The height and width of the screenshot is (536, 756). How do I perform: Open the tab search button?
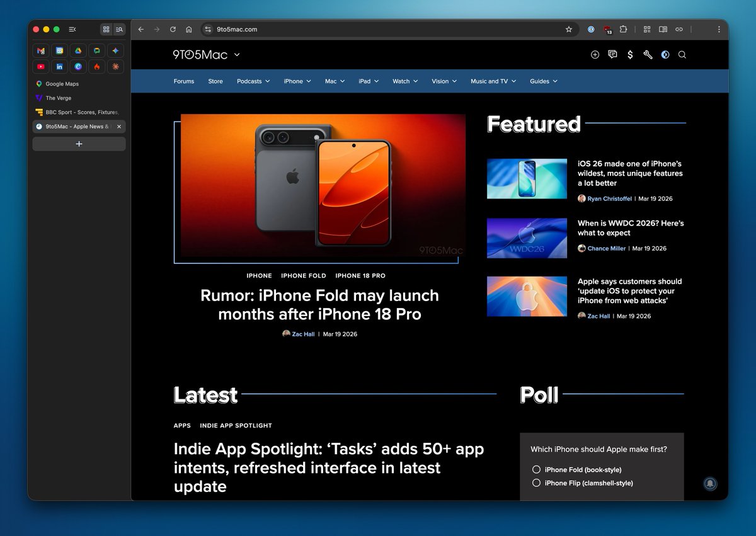point(119,29)
